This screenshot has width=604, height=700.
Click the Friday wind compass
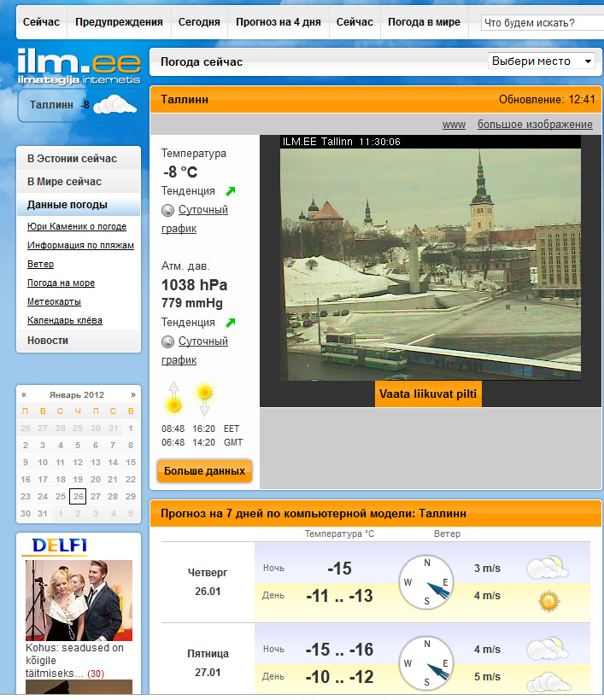pyautogui.click(x=426, y=663)
